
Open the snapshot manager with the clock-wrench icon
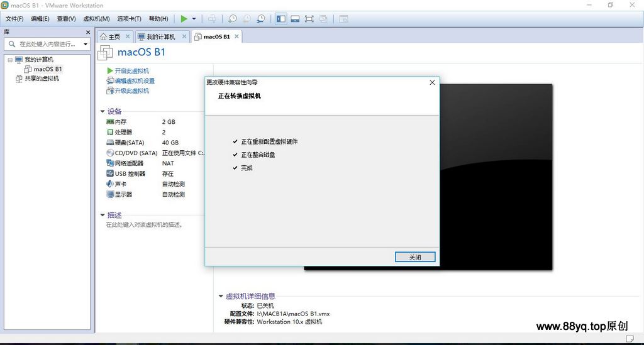click(x=261, y=18)
